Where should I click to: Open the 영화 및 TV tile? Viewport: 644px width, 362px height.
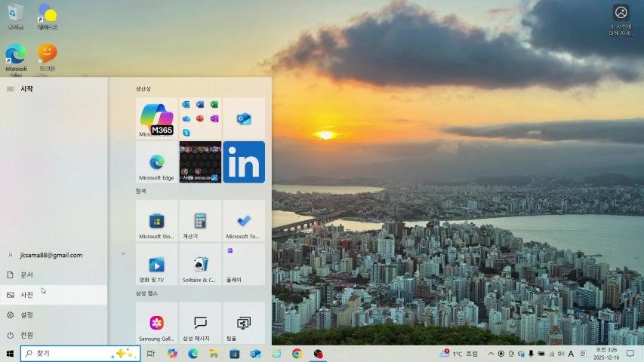click(157, 264)
